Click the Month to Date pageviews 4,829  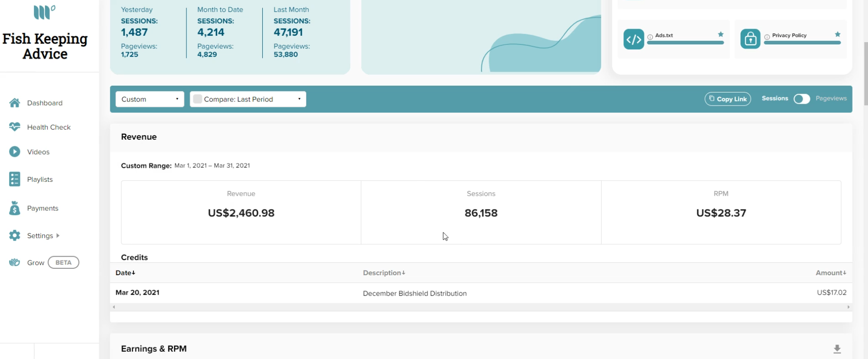[207, 54]
